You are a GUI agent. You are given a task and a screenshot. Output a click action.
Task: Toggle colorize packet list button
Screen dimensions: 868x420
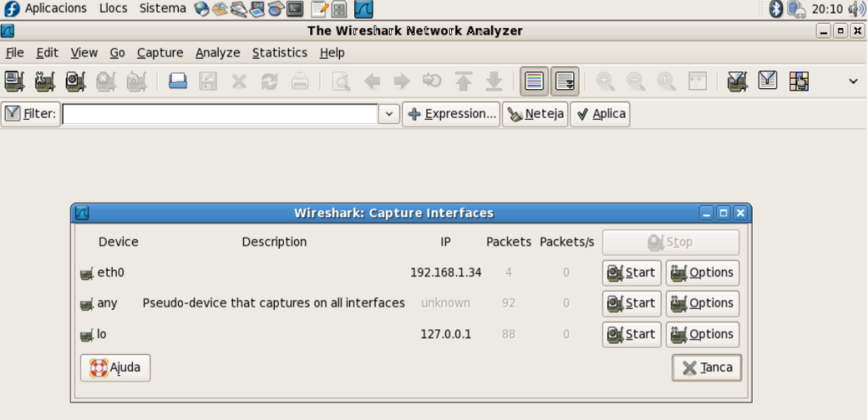[x=534, y=81]
